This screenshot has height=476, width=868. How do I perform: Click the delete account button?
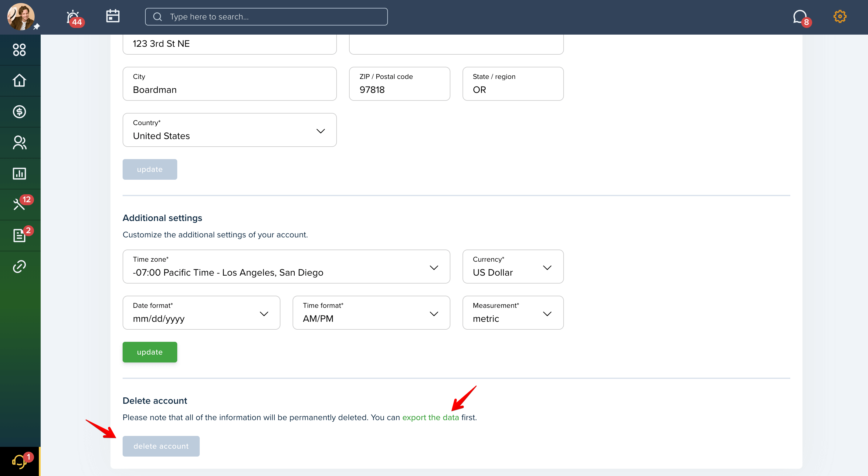tap(161, 446)
